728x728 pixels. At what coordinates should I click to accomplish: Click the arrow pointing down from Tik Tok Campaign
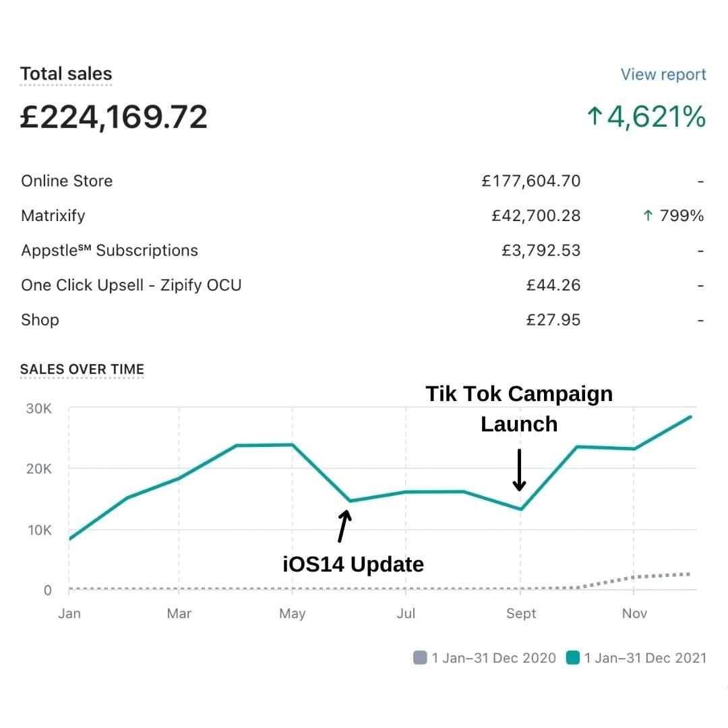pyautogui.click(x=519, y=470)
